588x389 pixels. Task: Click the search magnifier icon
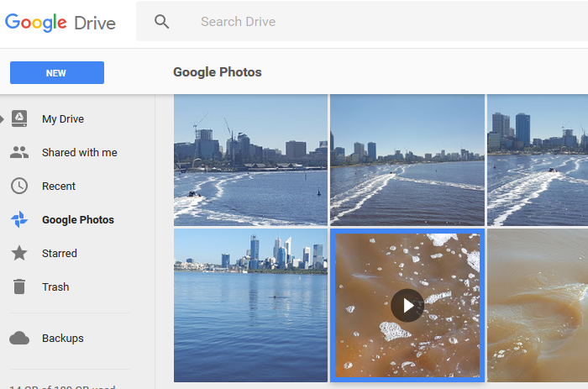pyautogui.click(x=161, y=22)
